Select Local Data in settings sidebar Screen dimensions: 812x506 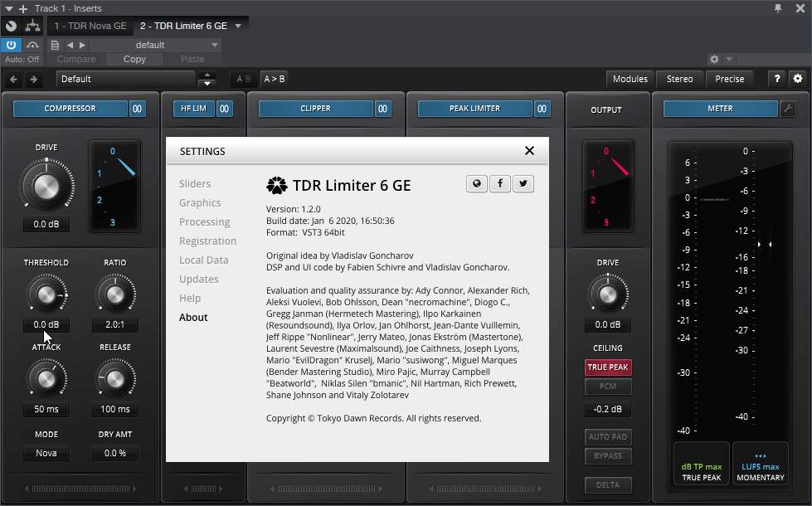[x=203, y=260]
